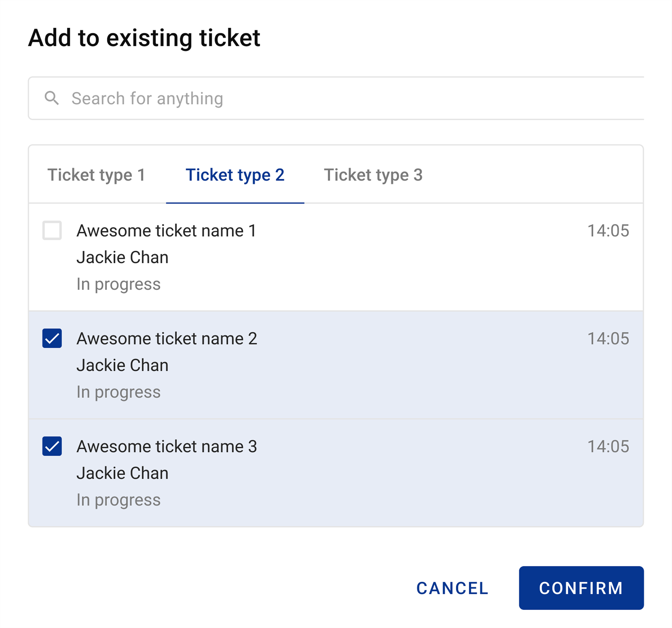Click the "Awesome ticket name 1" title

click(166, 231)
